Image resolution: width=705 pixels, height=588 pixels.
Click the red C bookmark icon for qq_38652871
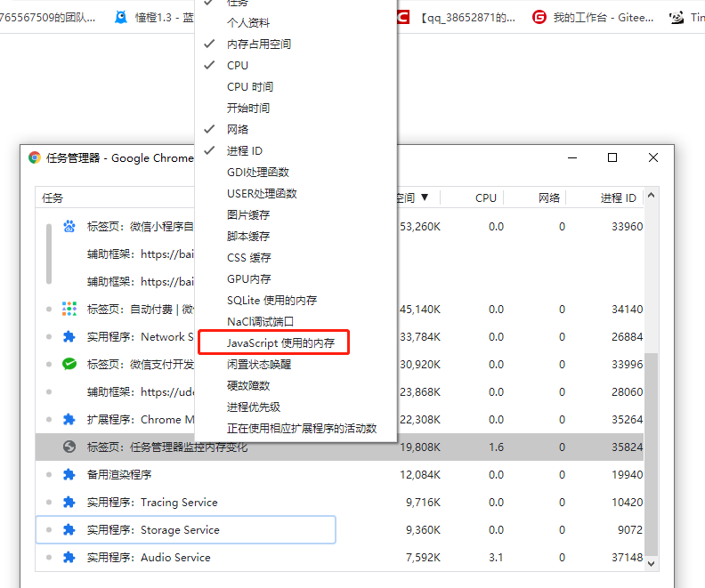pyautogui.click(x=403, y=17)
